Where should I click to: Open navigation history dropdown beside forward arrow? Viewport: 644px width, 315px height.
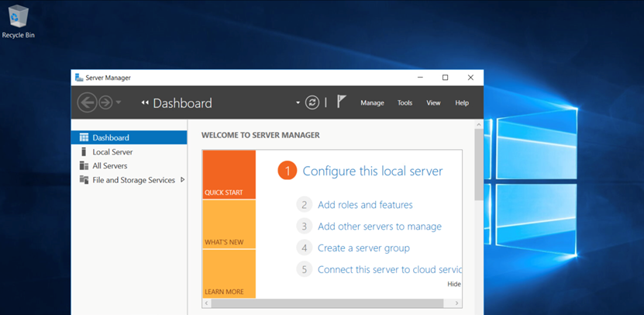pos(119,102)
